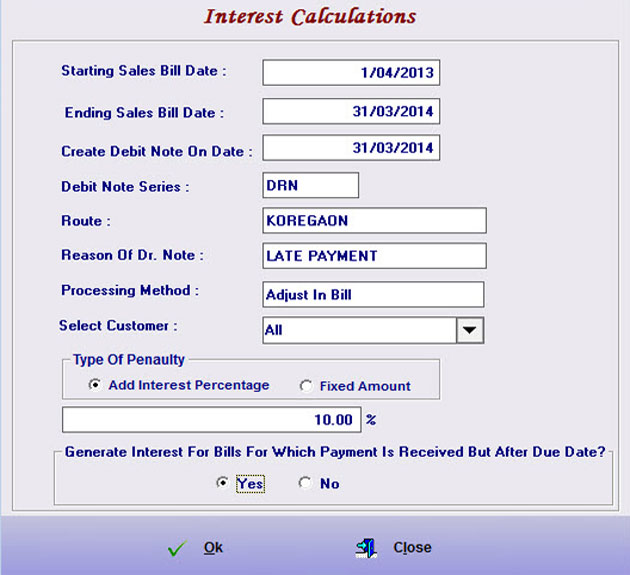Click the Select Customer combo box showing All
This screenshot has width=630, height=575.
[x=358, y=330]
